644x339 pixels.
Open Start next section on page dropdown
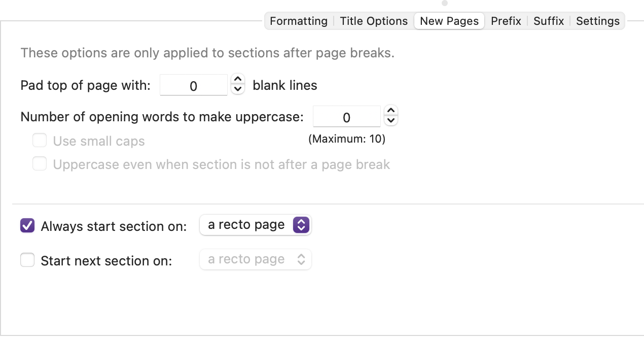pyautogui.click(x=256, y=259)
